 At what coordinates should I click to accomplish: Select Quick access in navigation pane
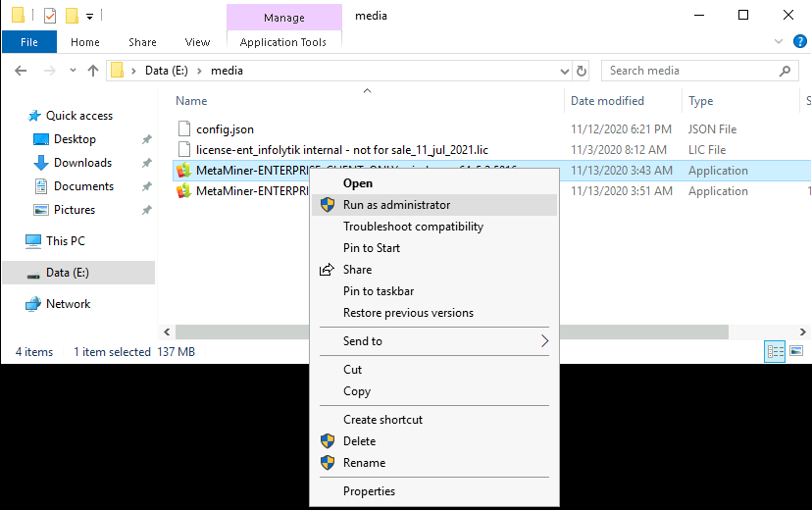click(x=78, y=116)
